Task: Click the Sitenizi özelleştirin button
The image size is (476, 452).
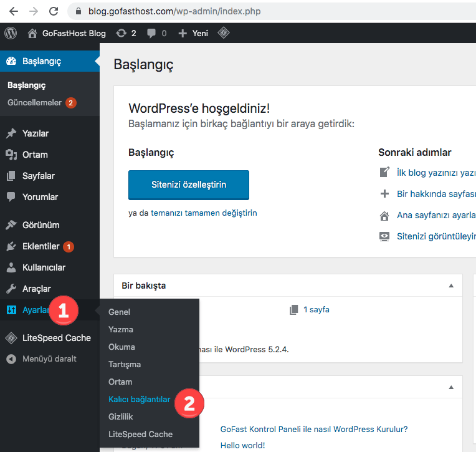Action: (189, 185)
